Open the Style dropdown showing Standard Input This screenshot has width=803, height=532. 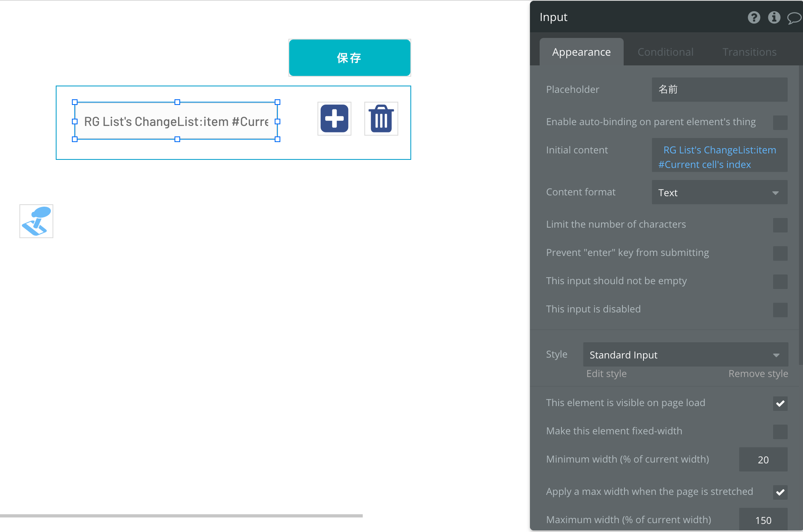pos(685,355)
